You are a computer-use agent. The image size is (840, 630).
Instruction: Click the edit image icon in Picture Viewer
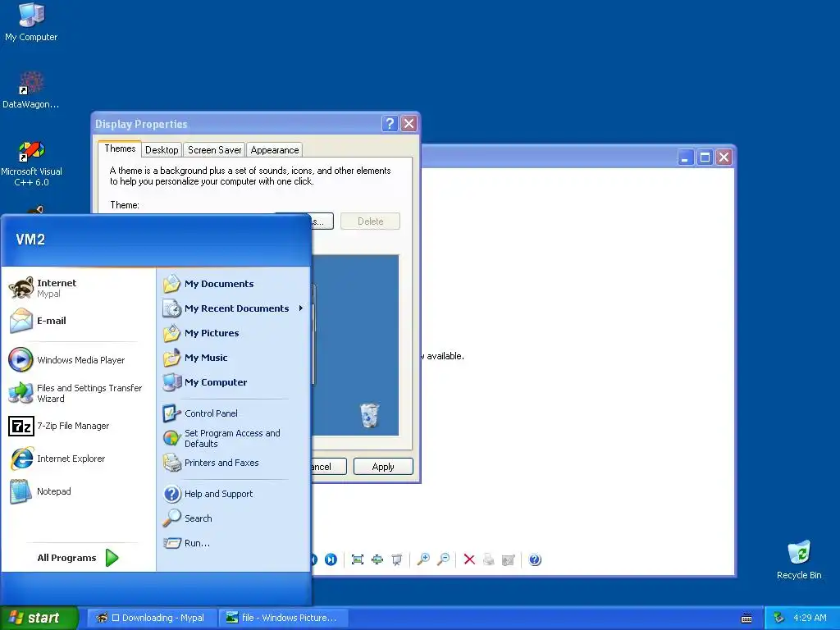509,559
